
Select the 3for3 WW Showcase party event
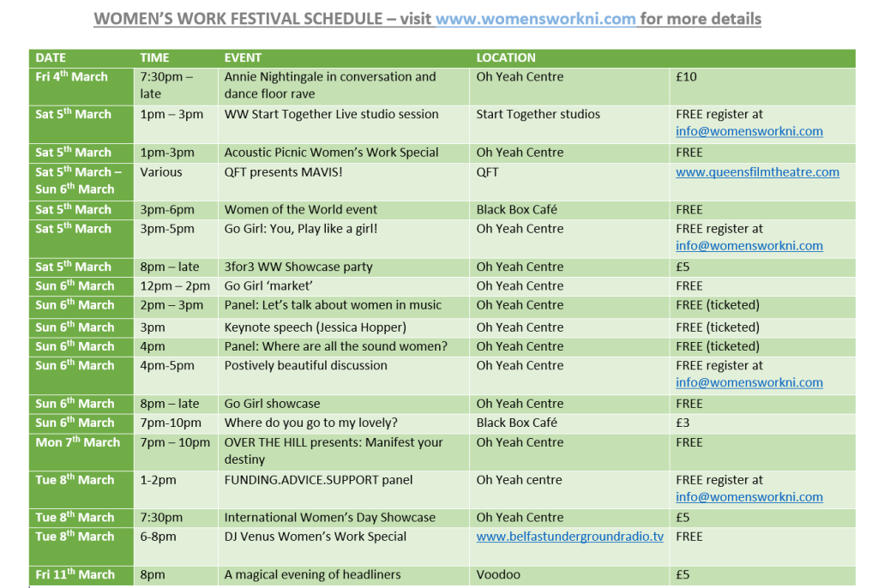[344, 267]
